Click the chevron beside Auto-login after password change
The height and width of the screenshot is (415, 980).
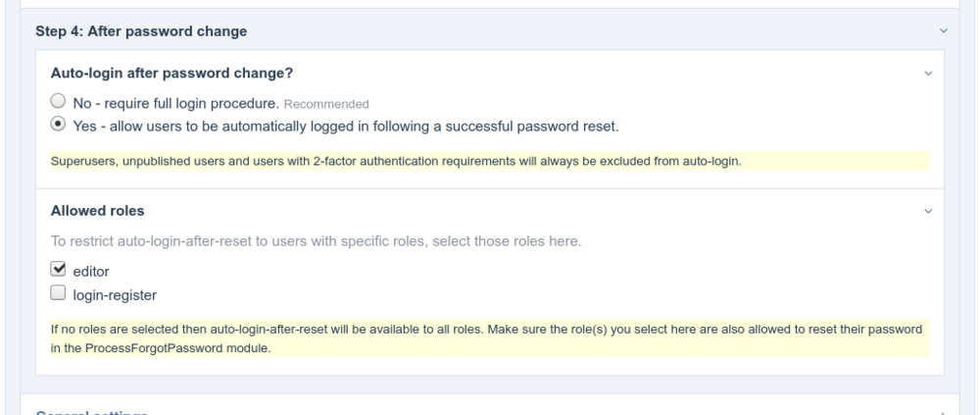coord(928,74)
